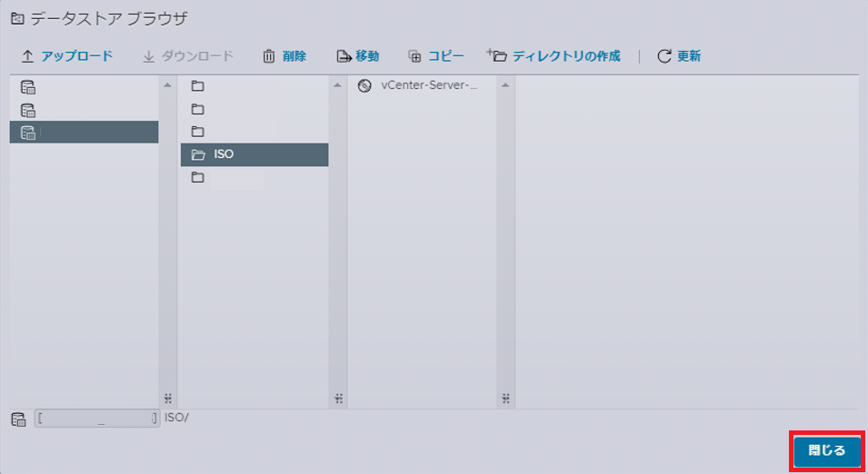The image size is (868, 474).
Task: Click the Copy (コピー) toolbar icon
Action: [x=414, y=56]
